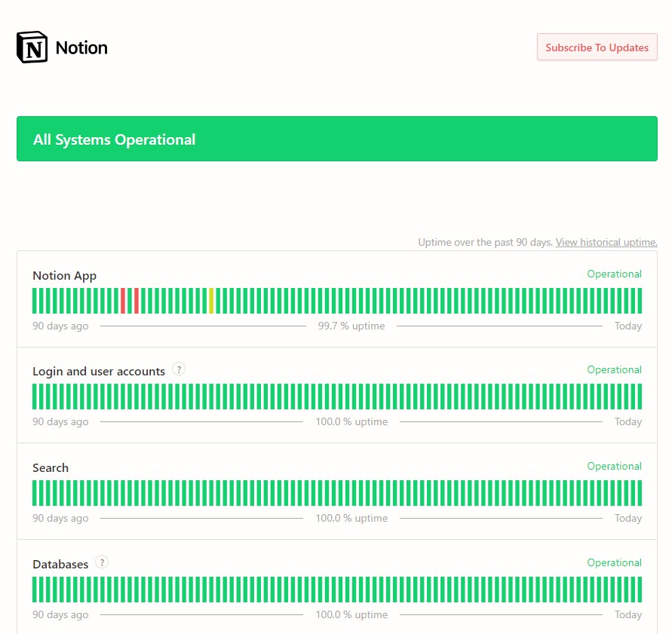
Task: Click the yellow degraded bar in Notion App
Action: 211,301
